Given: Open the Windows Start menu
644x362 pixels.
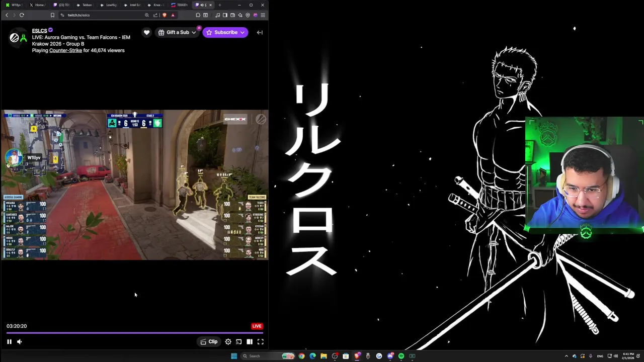Looking at the screenshot, I should pos(234,356).
